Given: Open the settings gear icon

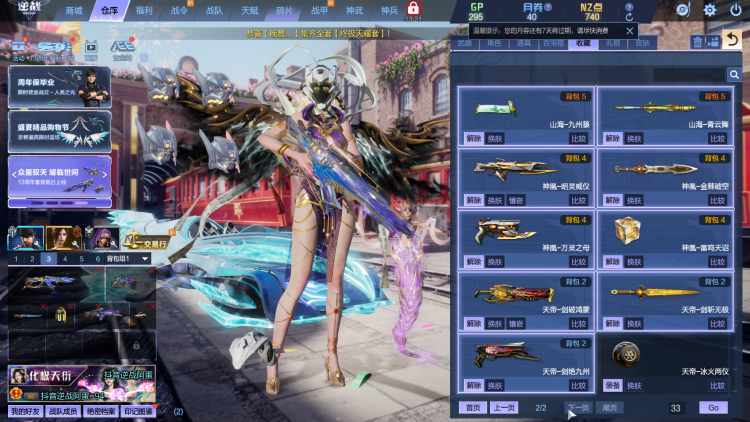Looking at the screenshot, I should click(709, 10).
